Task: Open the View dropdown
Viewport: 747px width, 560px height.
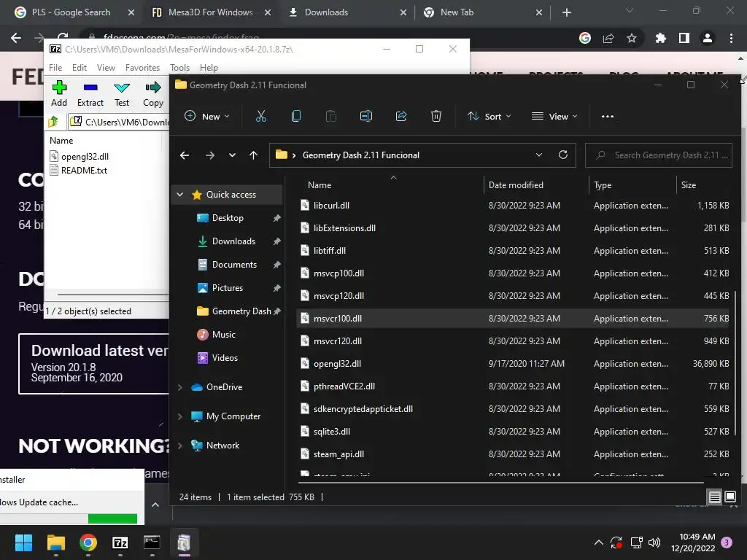Action: point(554,116)
